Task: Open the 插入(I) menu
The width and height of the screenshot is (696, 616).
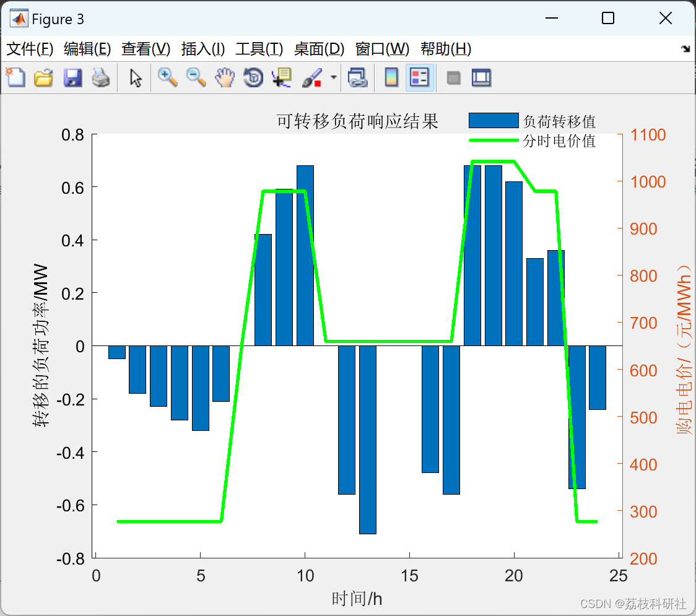Action: click(203, 49)
